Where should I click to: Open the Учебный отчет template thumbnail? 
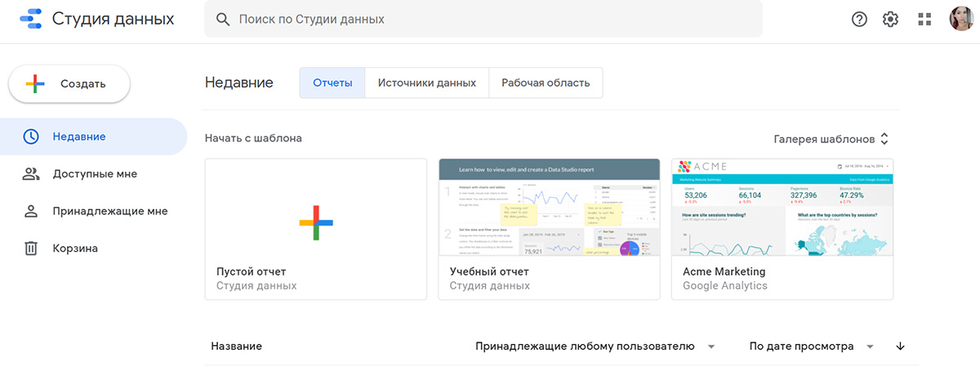coord(549,206)
